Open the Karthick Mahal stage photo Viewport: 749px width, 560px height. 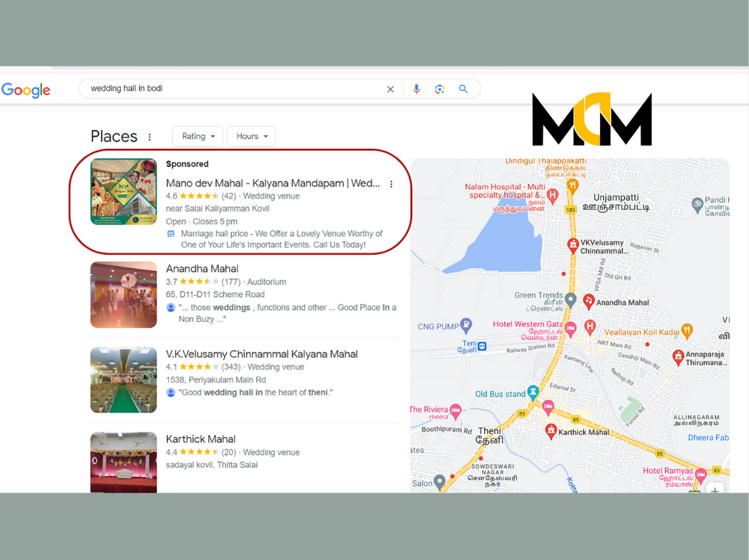[x=124, y=462]
